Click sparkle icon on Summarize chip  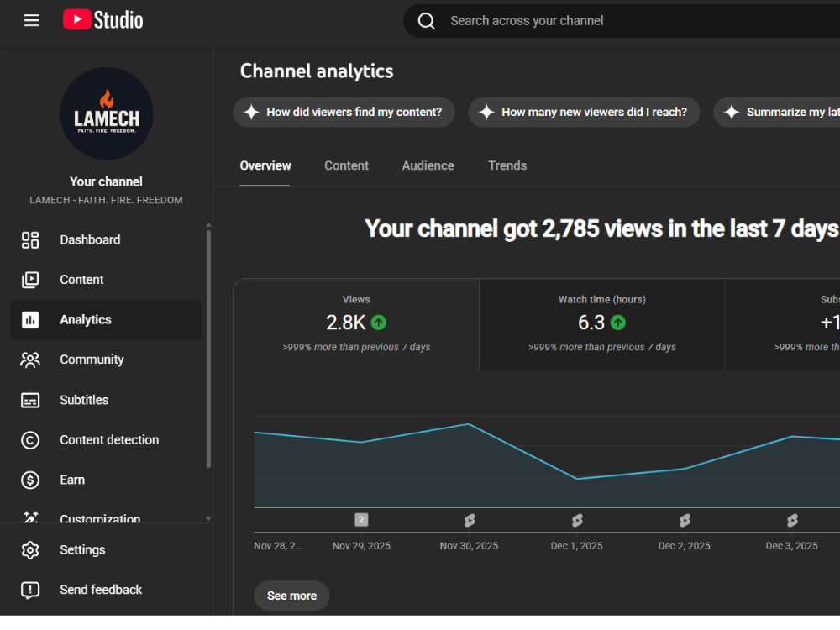click(732, 112)
